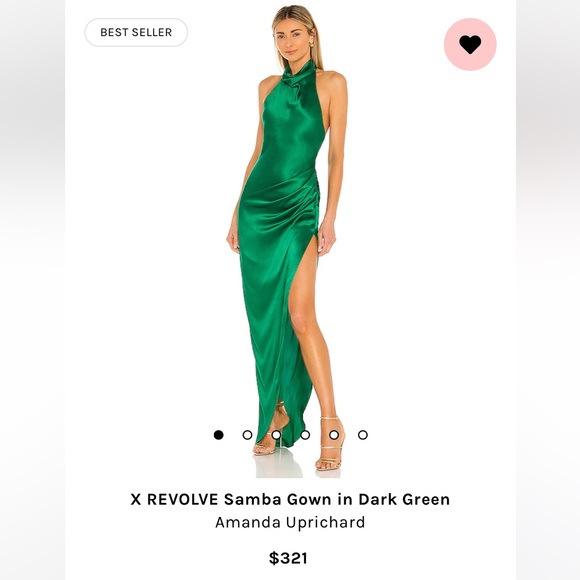Screen dimensions: 580x580
Task: Click the BEST SELLER badge
Action: pos(136,32)
